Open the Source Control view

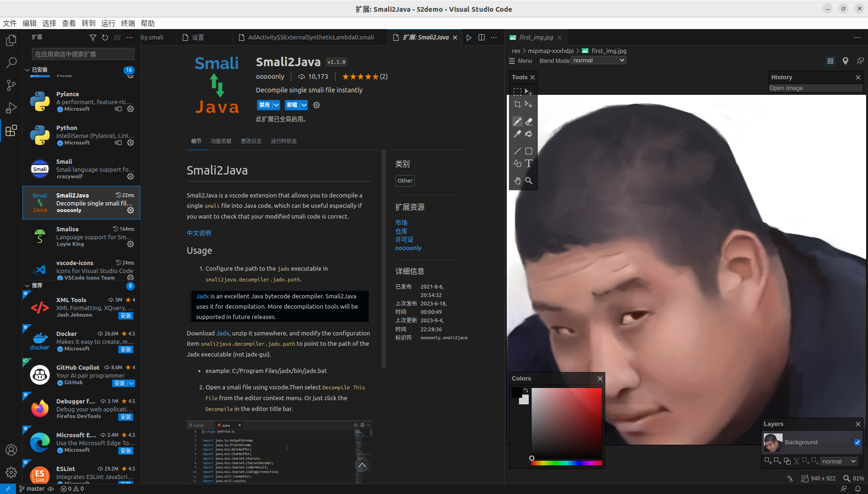(11, 85)
